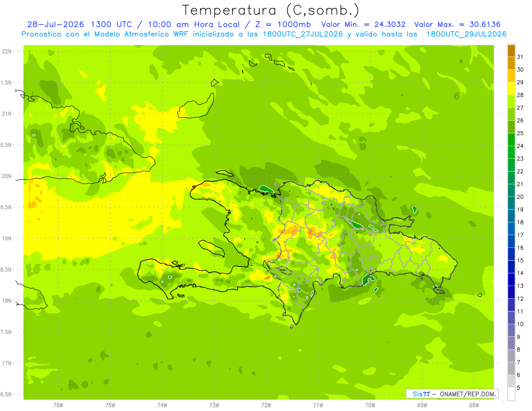The image size is (532, 411).
Task: Click the colorbar label "28"
Action: 520,95
